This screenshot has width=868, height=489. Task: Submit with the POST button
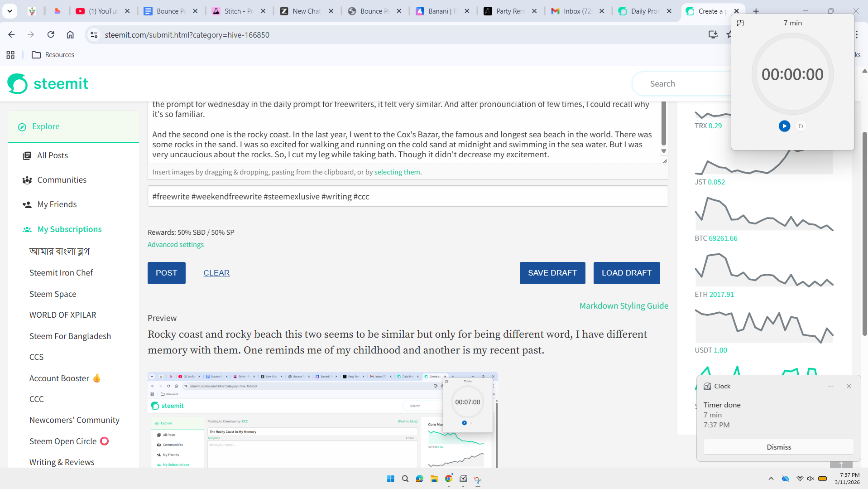(x=166, y=273)
